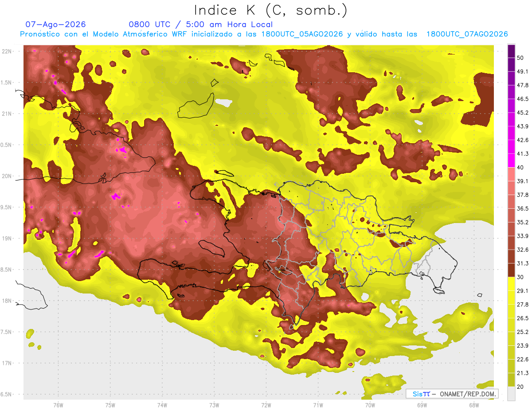Click the "17N" latitude label
The height and width of the screenshot is (411, 532).
point(7,364)
